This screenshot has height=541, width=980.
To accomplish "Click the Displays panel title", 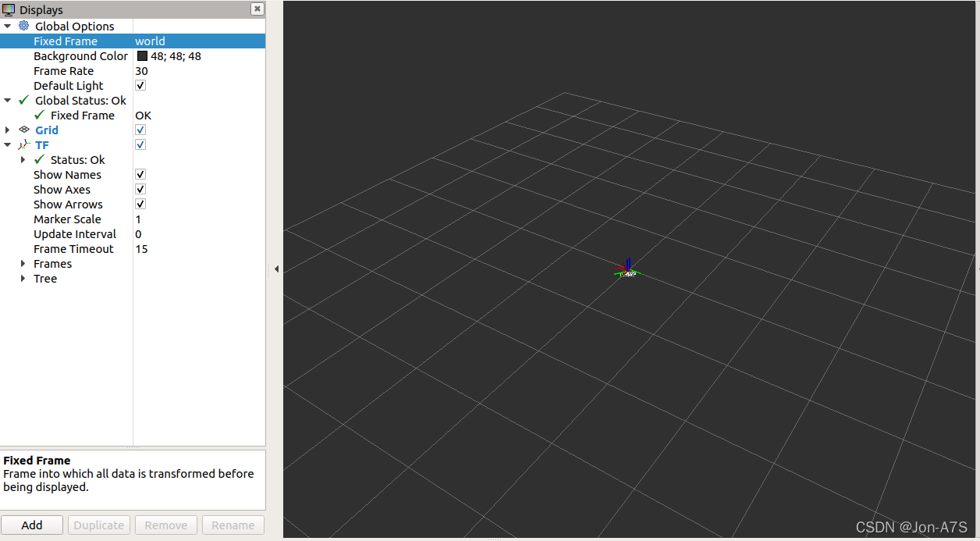I will tap(41, 10).
